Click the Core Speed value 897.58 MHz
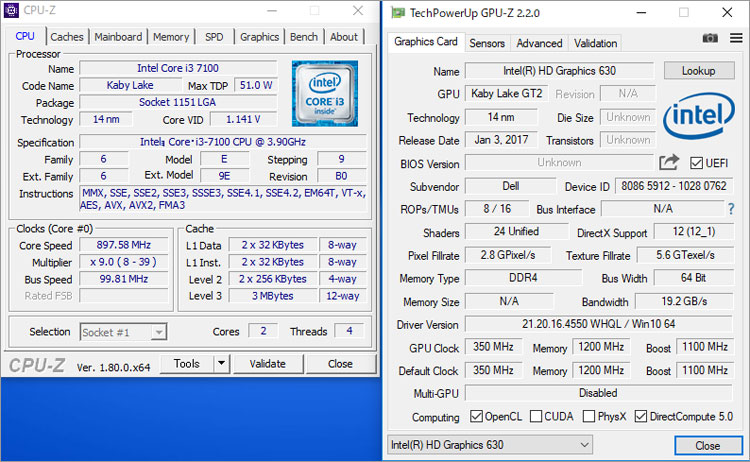Screen dimensions: 750x462 123,245
